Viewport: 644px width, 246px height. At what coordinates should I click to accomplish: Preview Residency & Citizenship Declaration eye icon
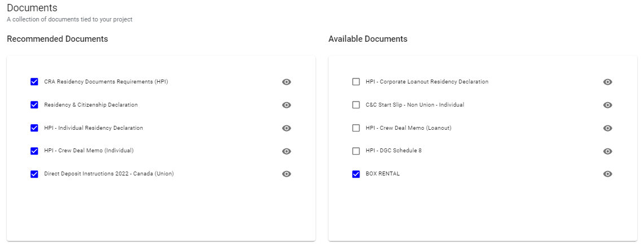tap(287, 105)
